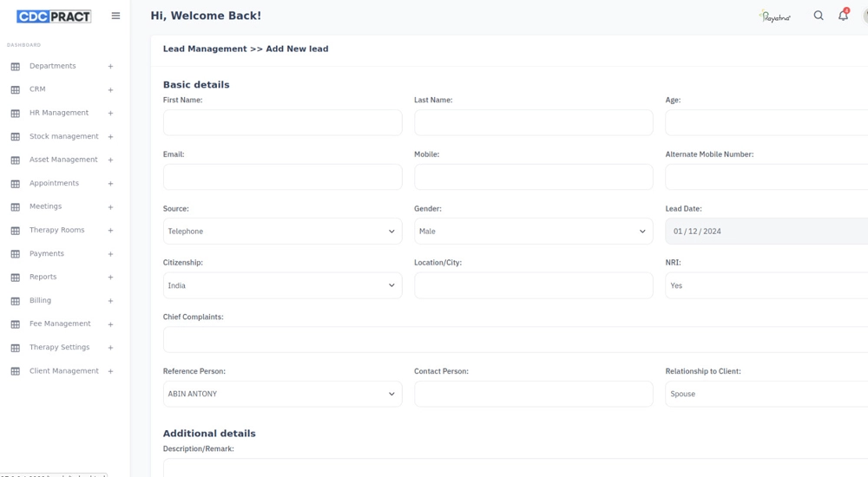This screenshot has height=477, width=868.
Task: Expand the CRM menu plus sign
Action: pyautogui.click(x=110, y=90)
